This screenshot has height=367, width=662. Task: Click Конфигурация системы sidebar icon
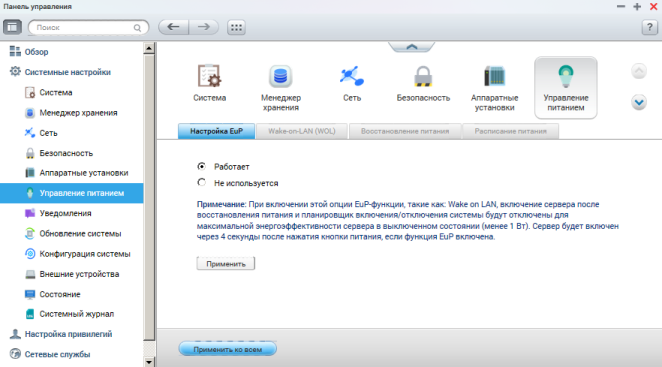click(x=30, y=254)
